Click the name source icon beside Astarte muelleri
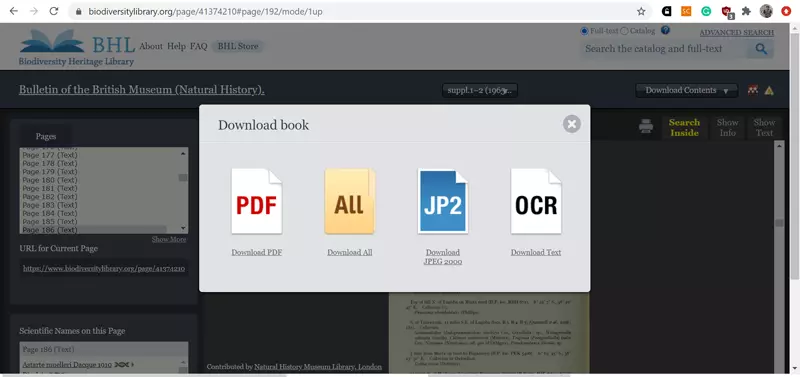Viewport: 800px width, 377px height. pyautogui.click(x=122, y=364)
